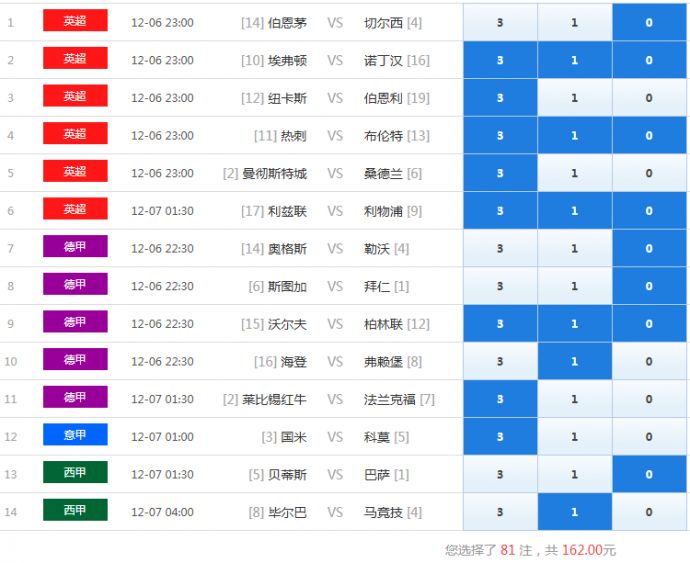The width and height of the screenshot is (690, 563).
Task: Select 3 for 斯图加 vs 拜仁
Action: click(x=500, y=286)
